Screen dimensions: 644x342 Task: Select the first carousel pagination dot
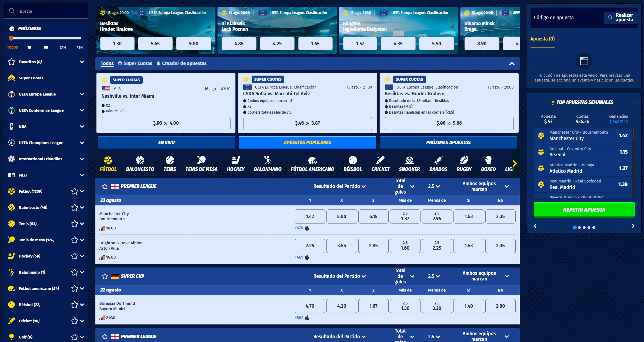(x=575, y=228)
